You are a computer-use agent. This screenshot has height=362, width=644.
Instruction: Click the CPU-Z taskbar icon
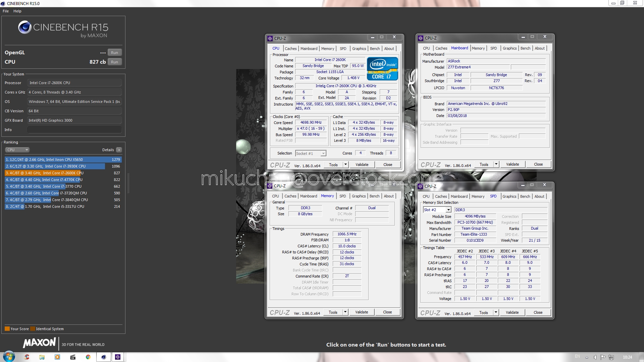118,357
